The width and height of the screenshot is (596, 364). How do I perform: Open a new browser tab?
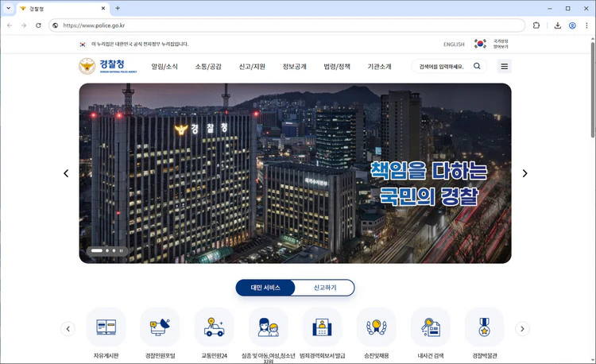(118, 8)
